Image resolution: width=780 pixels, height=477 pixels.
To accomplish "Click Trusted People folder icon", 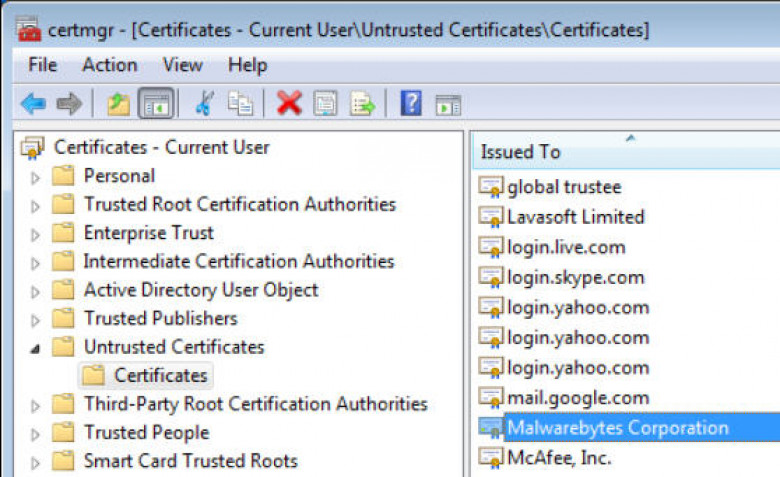I will pos(63,432).
